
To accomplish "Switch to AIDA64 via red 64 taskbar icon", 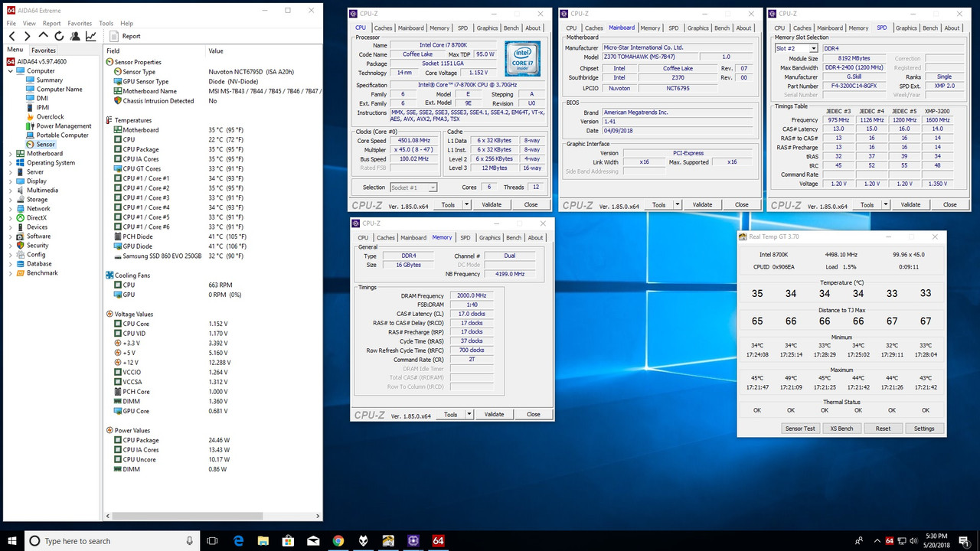I will point(438,541).
